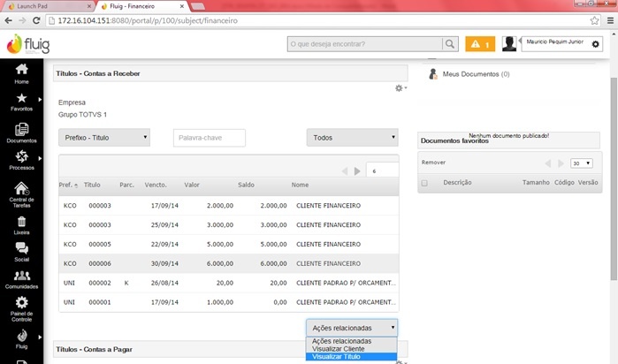The height and width of the screenshot is (364, 618).
Task: Select the row with Valor 2.000,00
Action: 229,206
